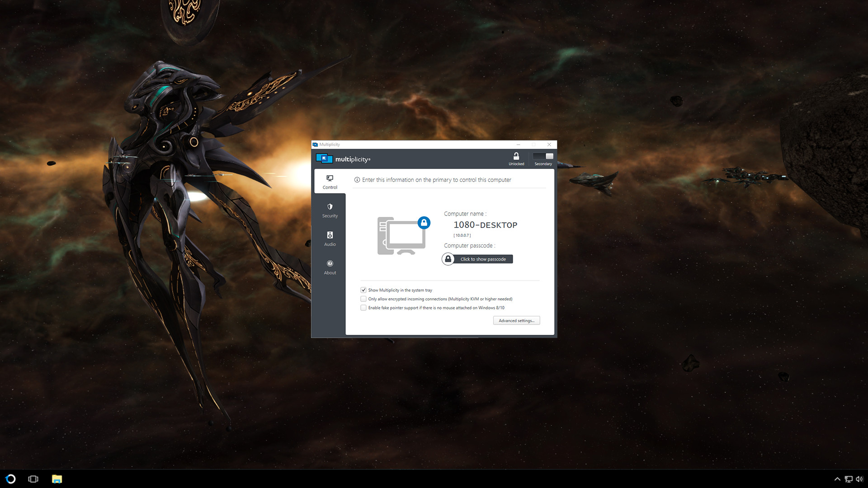Click the blue lock badge on the computer graphic
Screen dimensions: 868x488
424,222
